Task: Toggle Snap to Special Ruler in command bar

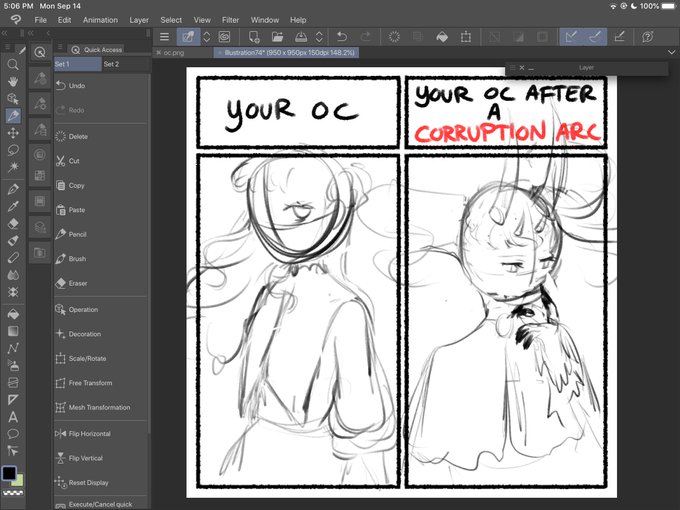Action: pyautogui.click(x=595, y=37)
